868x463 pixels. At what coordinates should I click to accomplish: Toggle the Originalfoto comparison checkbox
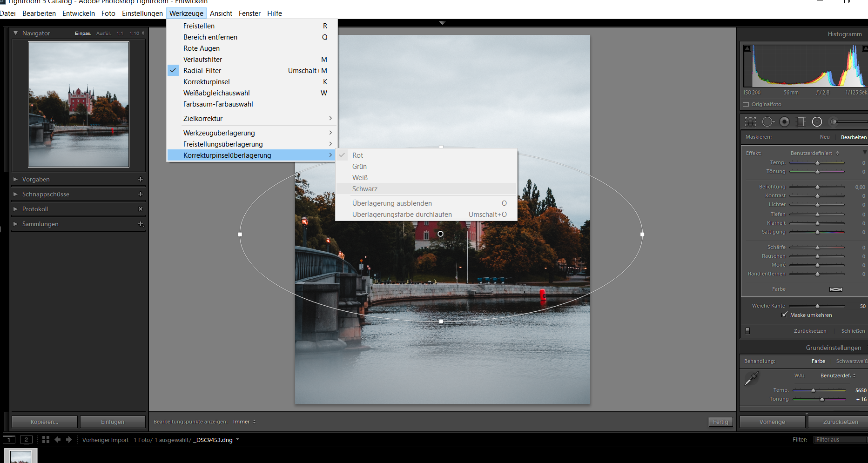(x=746, y=104)
